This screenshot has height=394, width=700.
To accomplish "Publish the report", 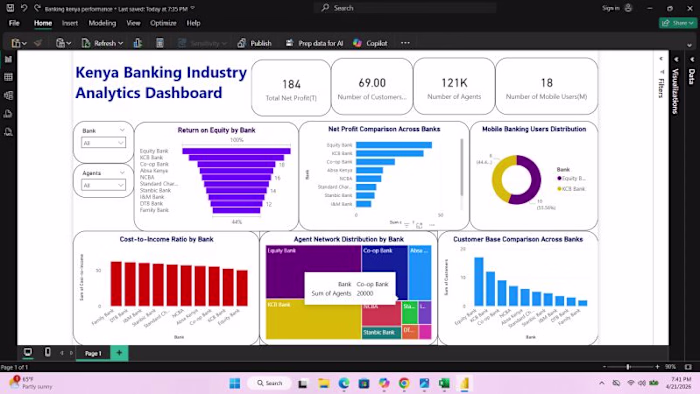I will [254, 43].
